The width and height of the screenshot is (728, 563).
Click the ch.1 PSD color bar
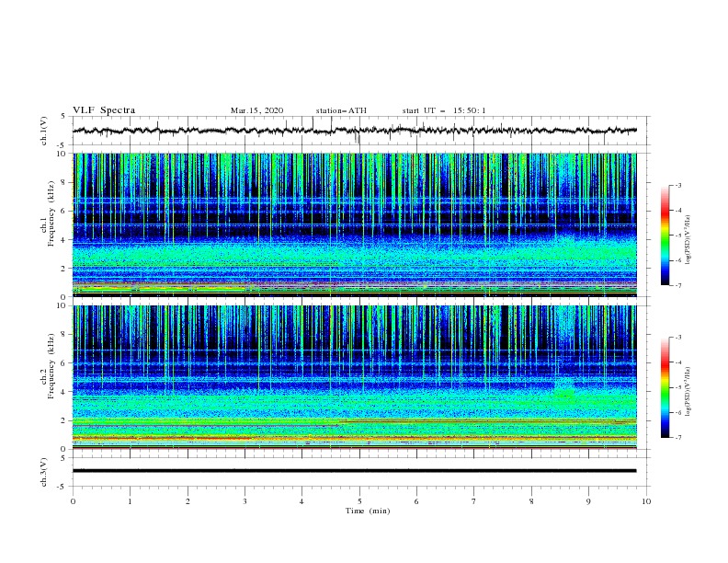tap(665, 236)
